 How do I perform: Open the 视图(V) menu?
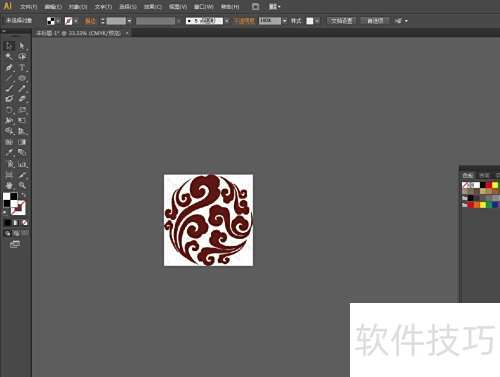pyautogui.click(x=178, y=7)
